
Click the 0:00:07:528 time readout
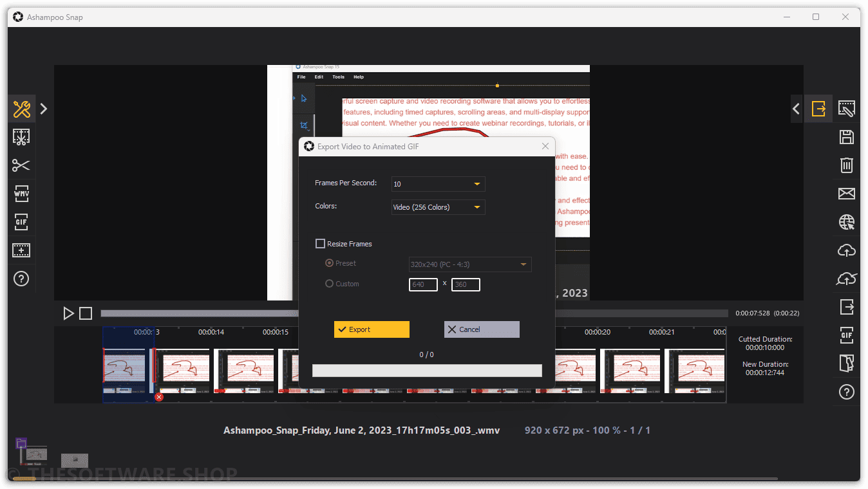753,313
